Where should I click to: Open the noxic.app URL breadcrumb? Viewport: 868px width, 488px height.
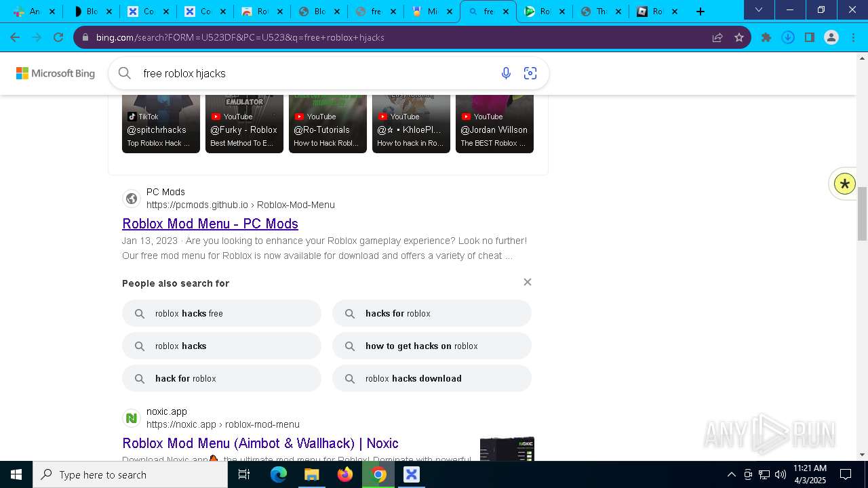click(223, 424)
